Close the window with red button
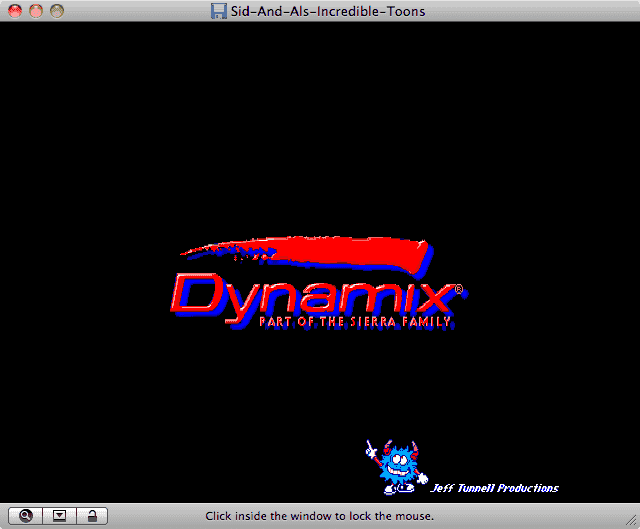Image resolution: width=640 pixels, height=529 pixels. [15, 11]
